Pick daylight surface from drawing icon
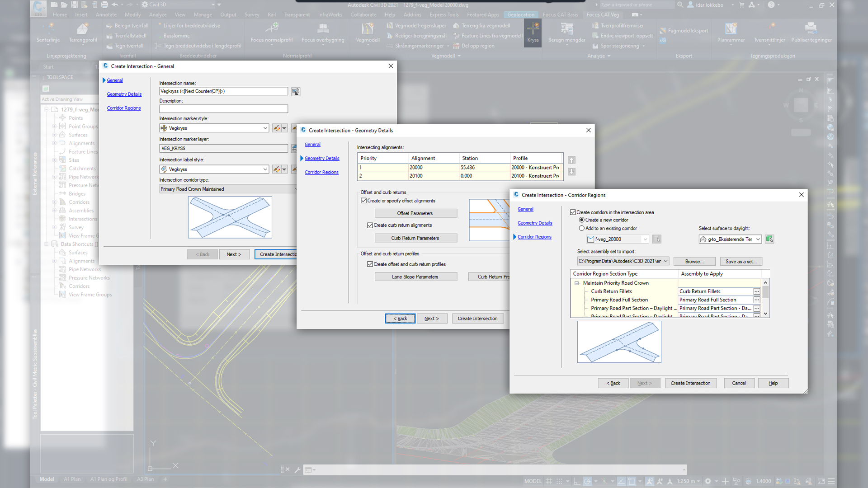The image size is (868, 488). [x=769, y=239]
